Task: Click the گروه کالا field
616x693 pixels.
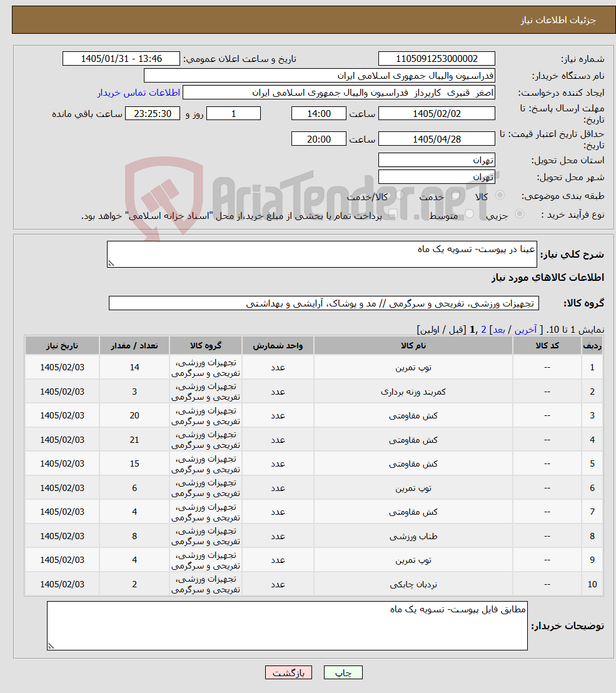Action: pyautogui.click(x=323, y=303)
